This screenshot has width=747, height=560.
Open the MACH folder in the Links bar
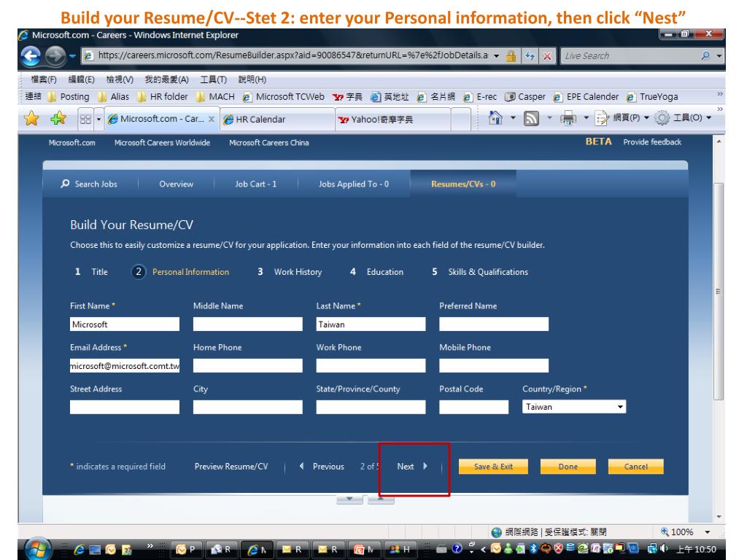[215, 97]
